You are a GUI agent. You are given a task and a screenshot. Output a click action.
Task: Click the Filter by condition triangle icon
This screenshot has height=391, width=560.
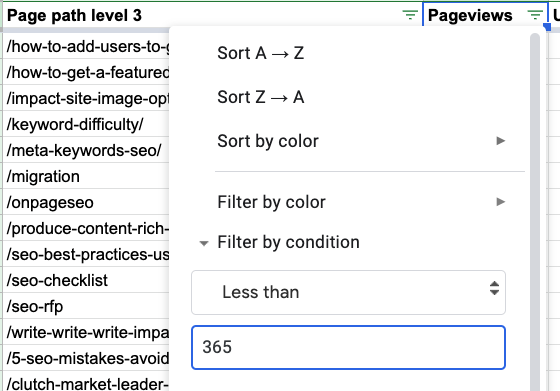point(204,244)
